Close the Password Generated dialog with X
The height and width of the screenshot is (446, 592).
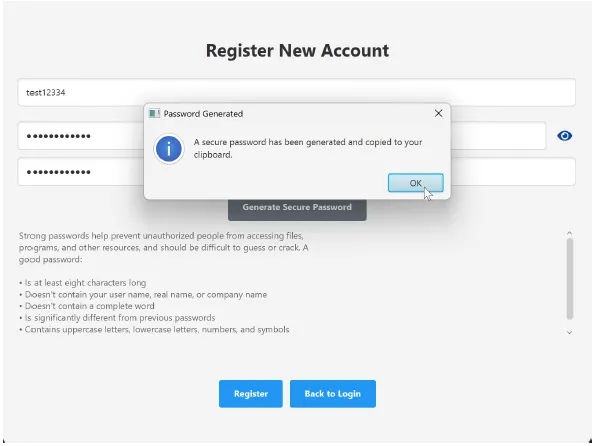[438, 113]
